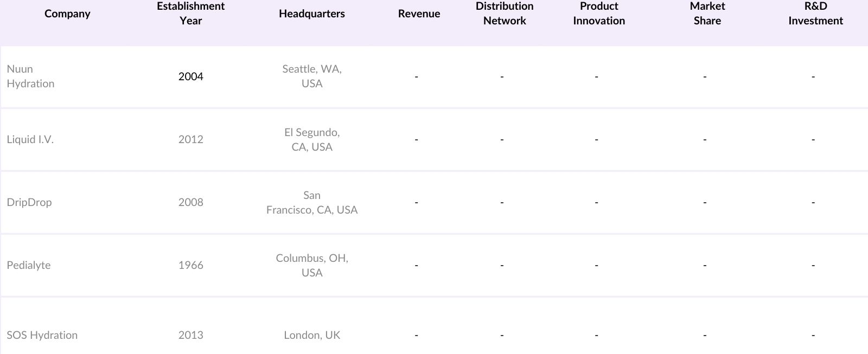Click the 1966 establishment year cell

(x=190, y=265)
